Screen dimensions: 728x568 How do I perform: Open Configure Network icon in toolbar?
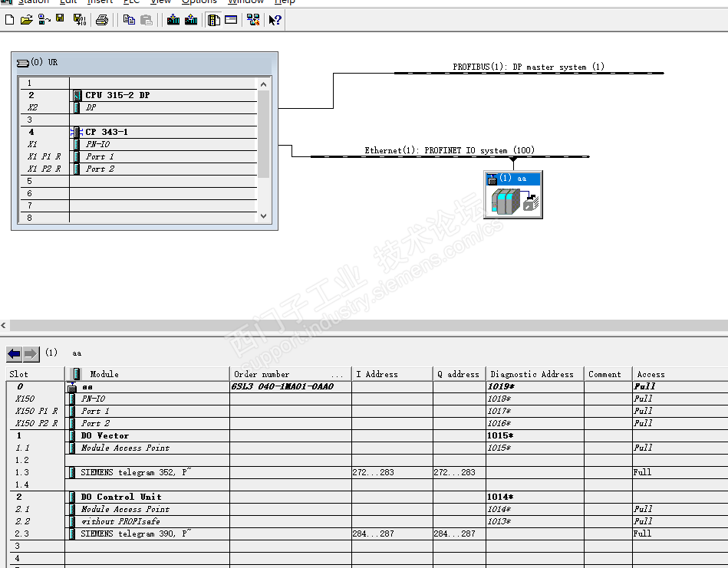pos(253,20)
